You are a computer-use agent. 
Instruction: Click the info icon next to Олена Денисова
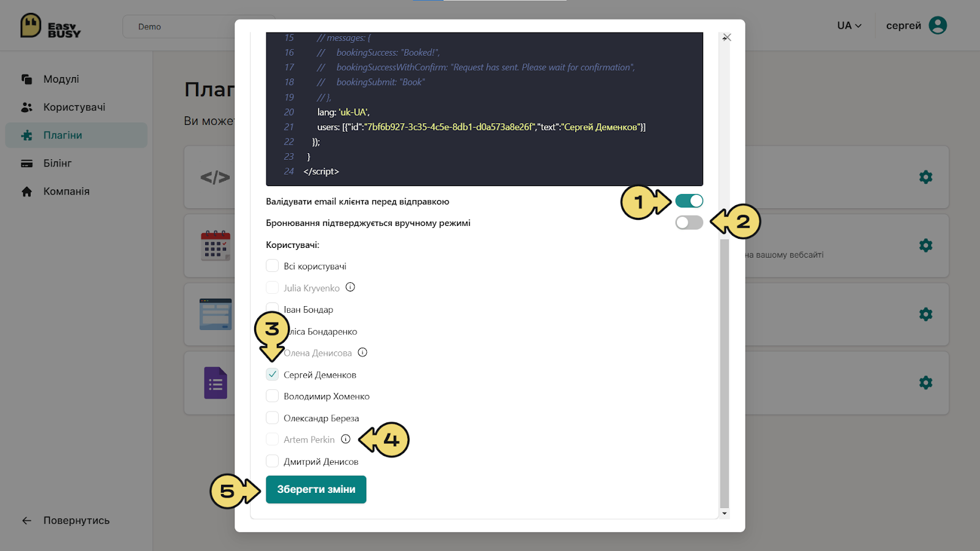[363, 352]
